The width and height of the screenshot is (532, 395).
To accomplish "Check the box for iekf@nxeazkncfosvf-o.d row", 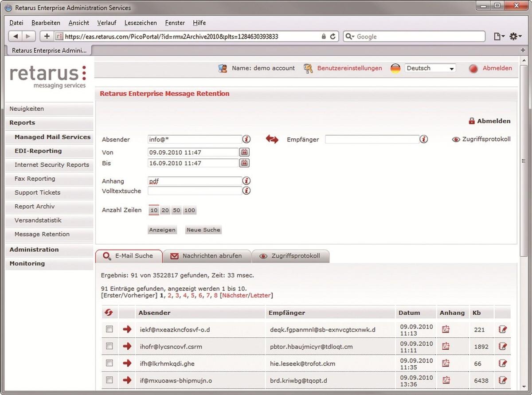I will click(x=110, y=329).
